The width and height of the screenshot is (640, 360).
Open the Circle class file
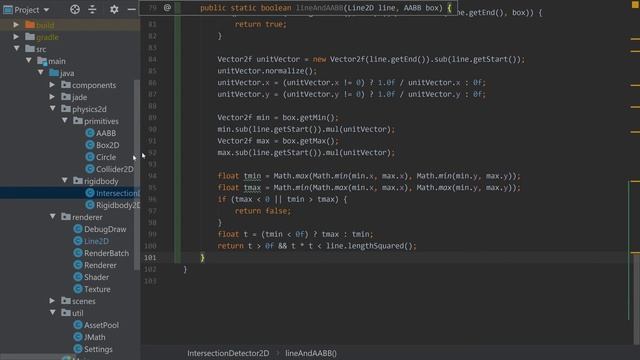point(106,157)
